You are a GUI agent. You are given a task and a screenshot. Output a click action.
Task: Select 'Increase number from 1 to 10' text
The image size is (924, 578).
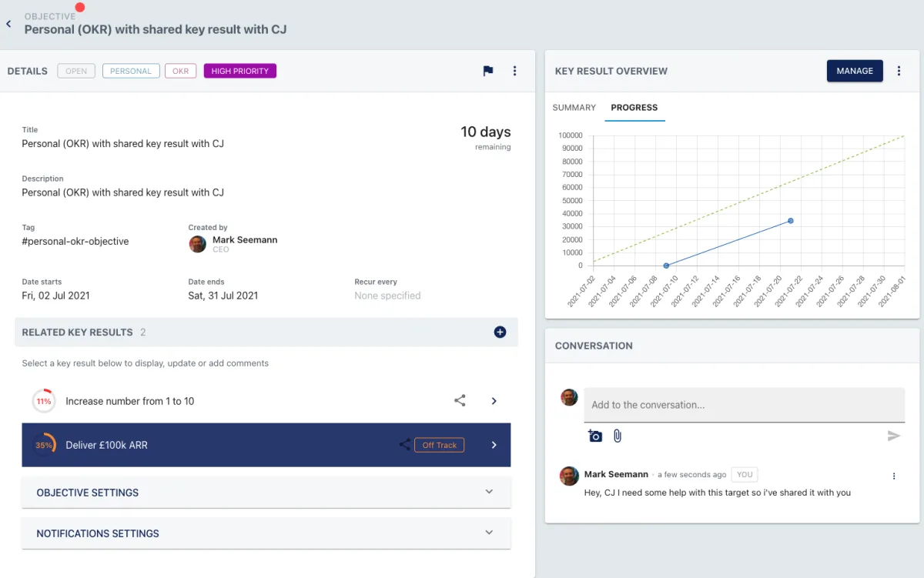click(x=130, y=401)
